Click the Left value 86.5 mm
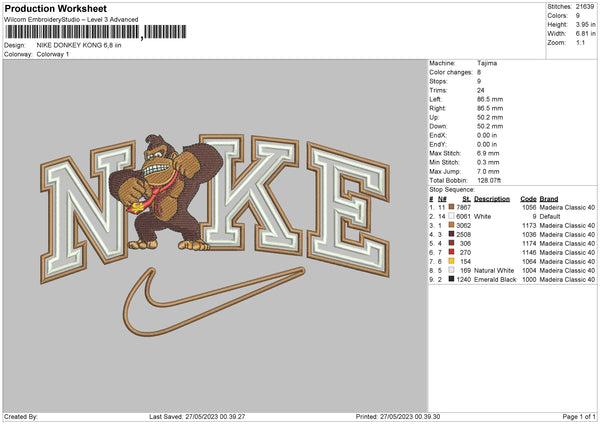 pyautogui.click(x=490, y=99)
